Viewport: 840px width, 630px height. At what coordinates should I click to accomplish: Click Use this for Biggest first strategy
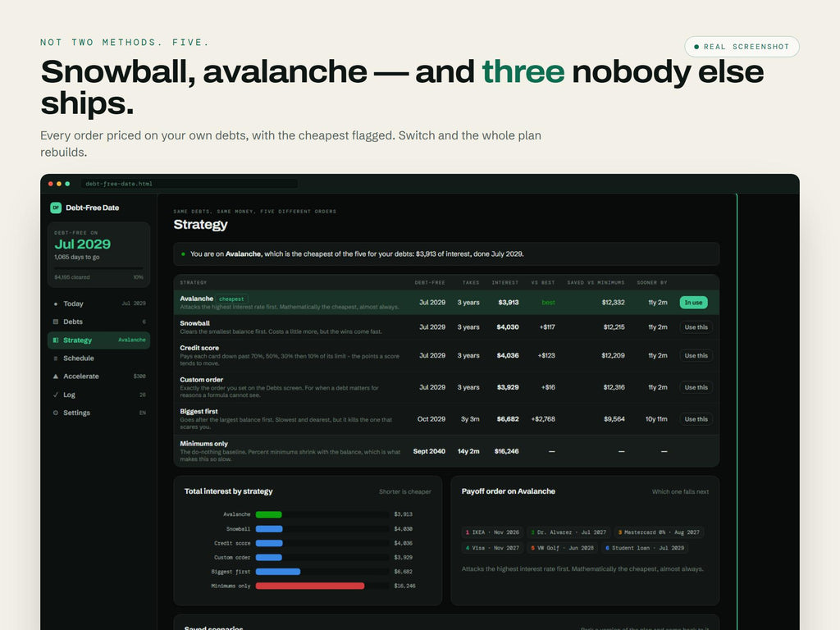696,419
